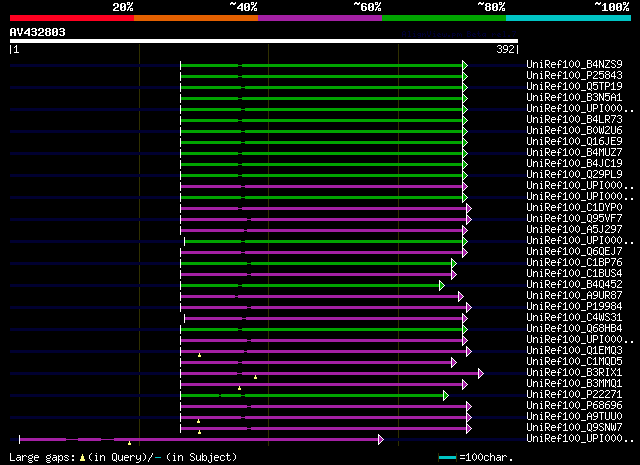This screenshot has height=465, width=640.
Task: Open hit UniRef100_P25843 label
Action: tap(574, 75)
